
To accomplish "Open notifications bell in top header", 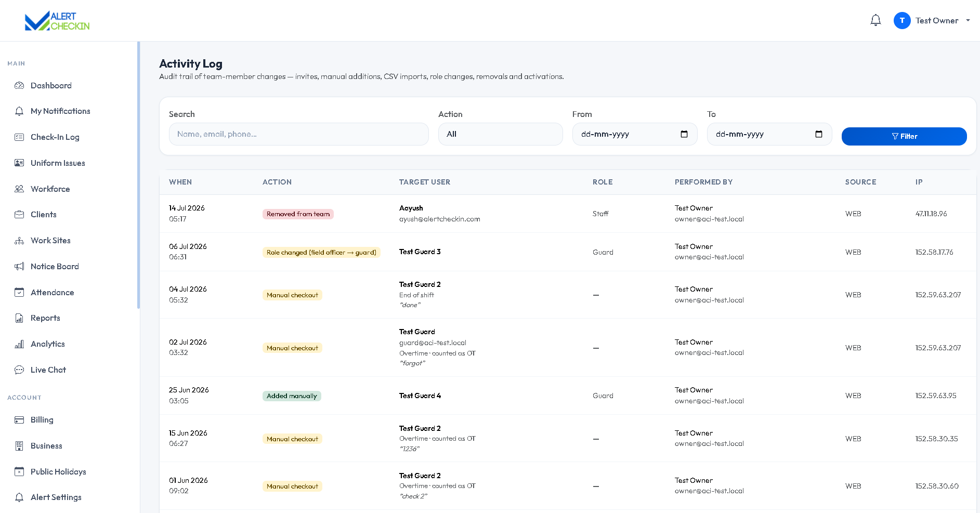I will 876,20.
